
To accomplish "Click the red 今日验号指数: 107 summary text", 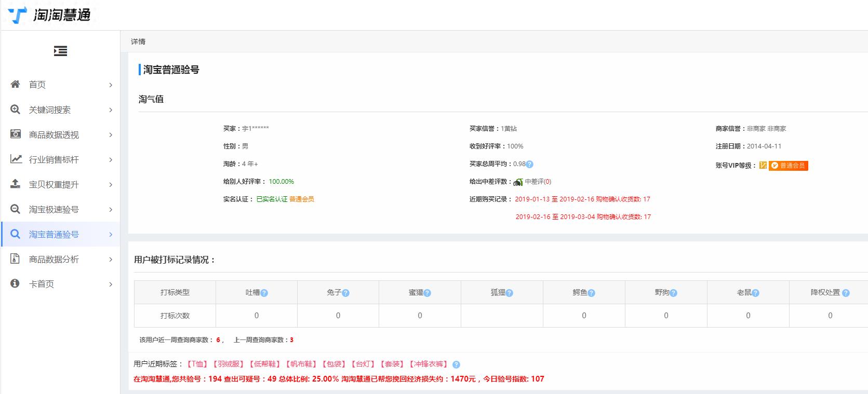I will pyautogui.click(x=514, y=379).
